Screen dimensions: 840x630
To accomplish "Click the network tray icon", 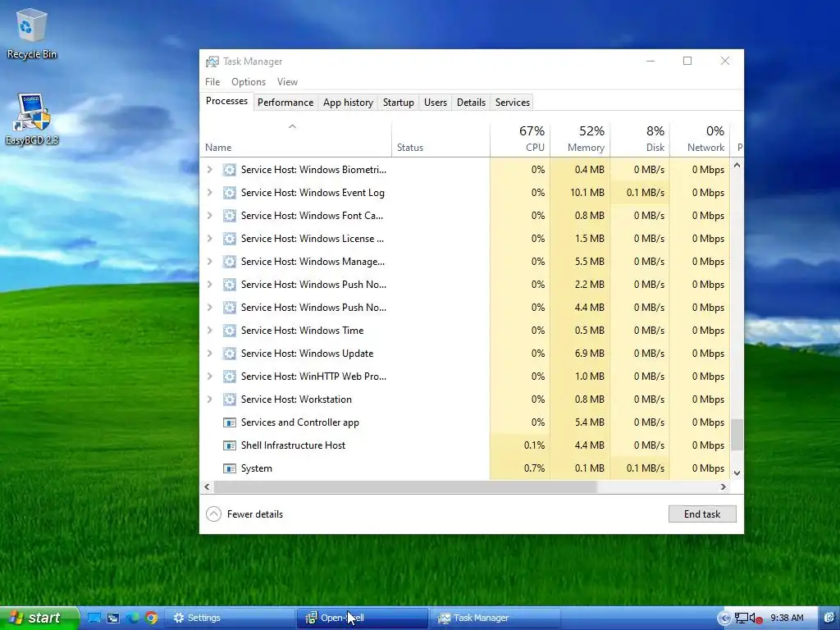I will coord(741,619).
